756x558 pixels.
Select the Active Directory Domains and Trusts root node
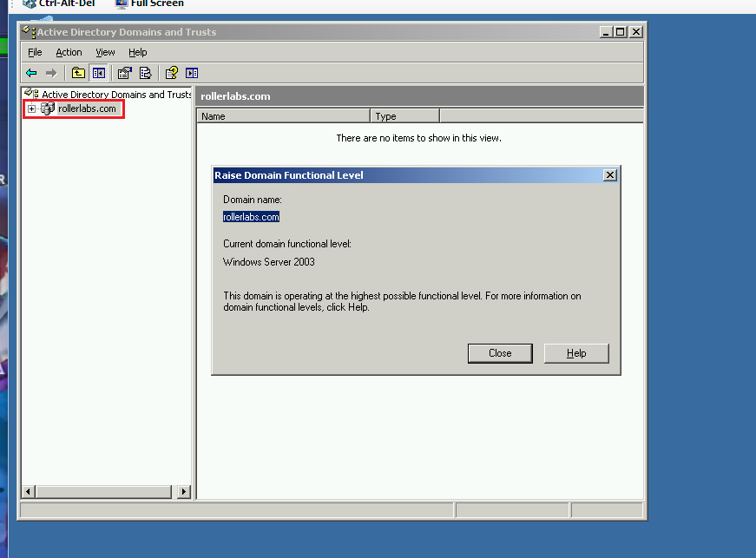116,95
